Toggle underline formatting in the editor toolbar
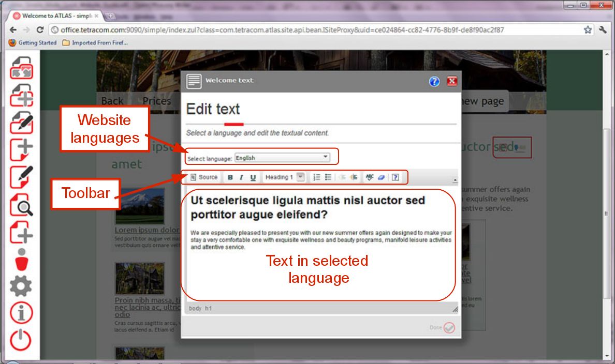615x364 pixels. (253, 177)
